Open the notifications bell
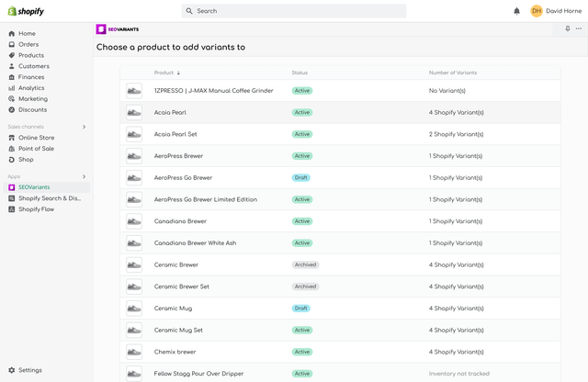Image resolution: width=588 pixels, height=382 pixels. click(516, 11)
